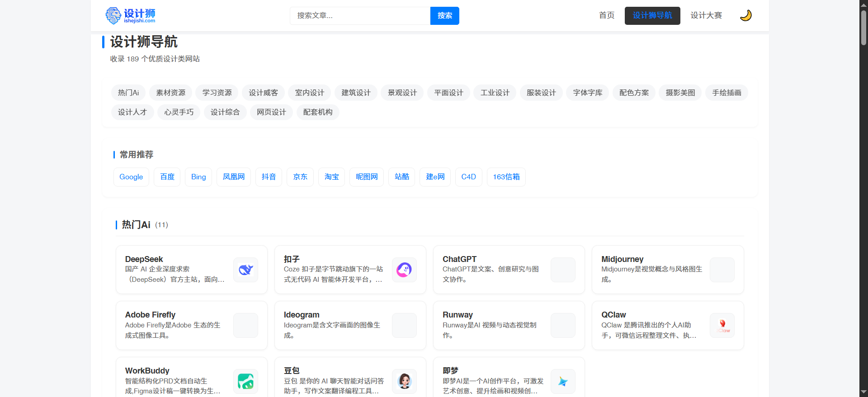This screenshot has width=868, height=397.
Task: Open the 百度 quick link
Action: (167, 177)
